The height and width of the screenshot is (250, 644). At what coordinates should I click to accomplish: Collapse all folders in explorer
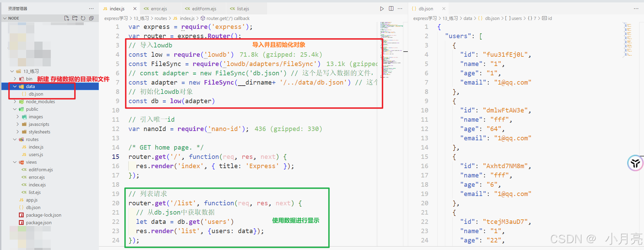tap(91, 18)
